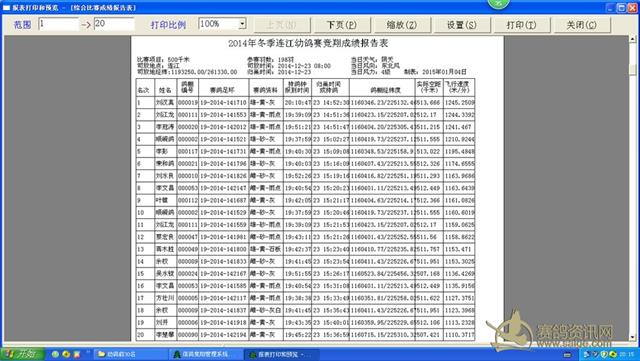The image size is (640, 361).
Task: Click the language bar icon in the taskbar
Action: (567, 355)
